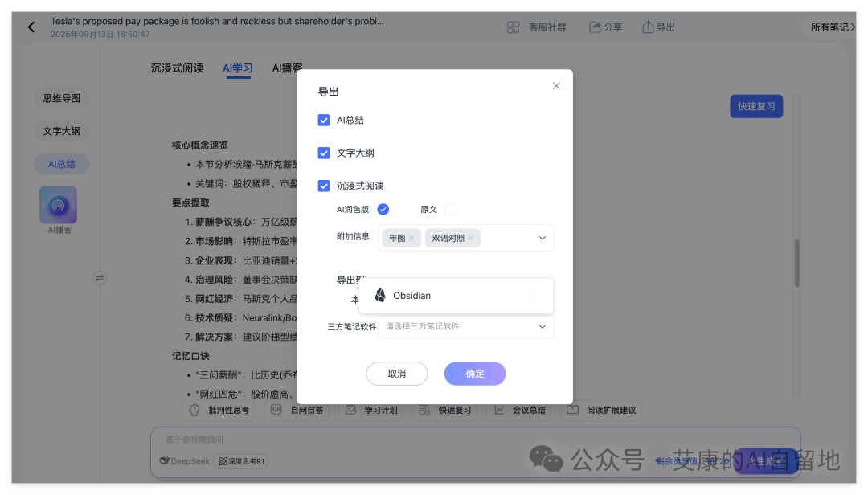
Task: Remove the 双语对照 tag
Action: point(471,238)
